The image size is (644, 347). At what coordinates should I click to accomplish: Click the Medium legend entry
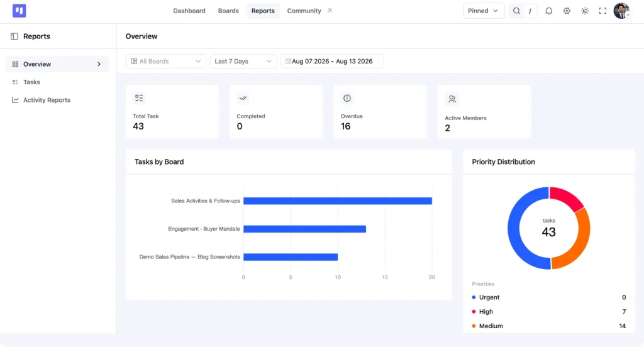(548, 326)
